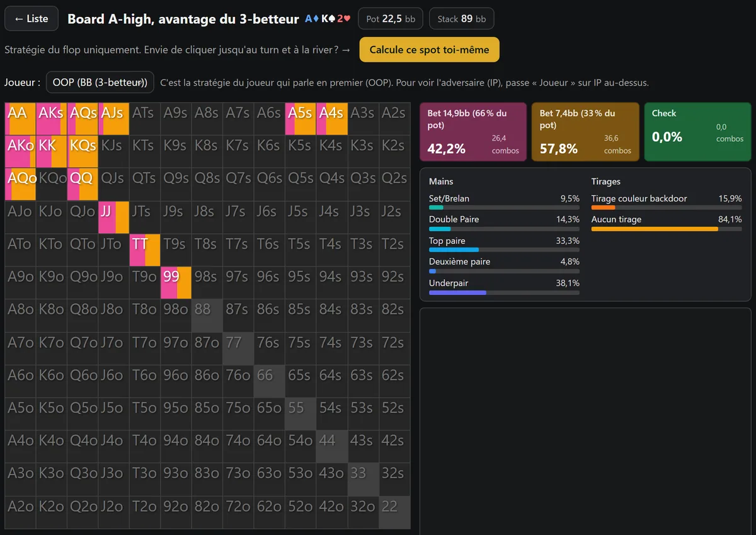756x535 pixels.
Task: Click the Underpair 38,1% row
Action: [504, 287]
